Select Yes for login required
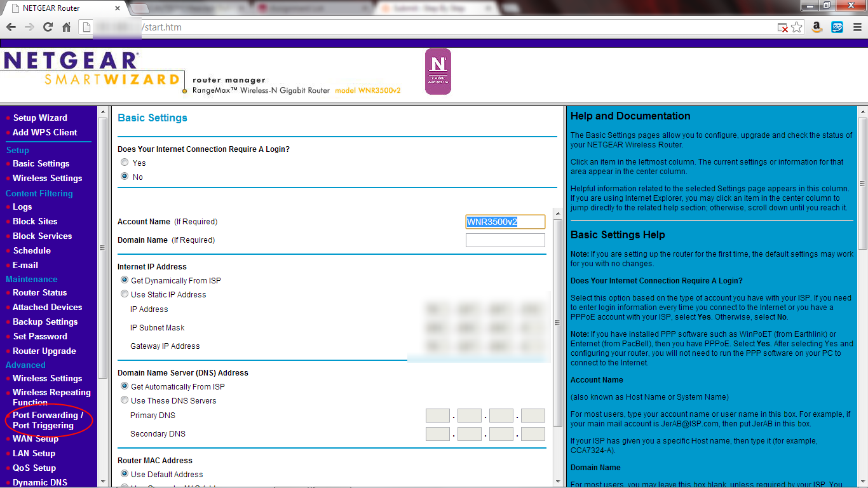This screenshot has height=488, width=868. click(x=125, y=163)
